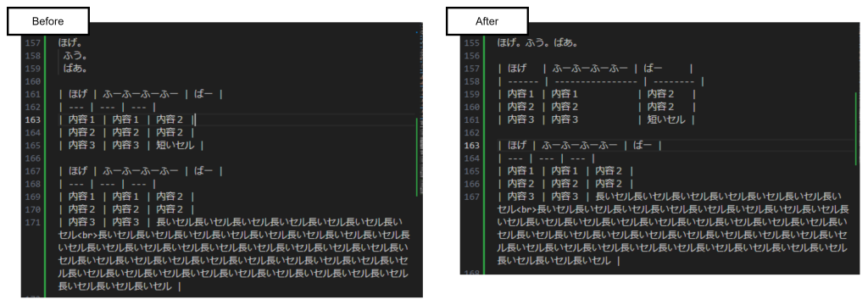Click line number 168 in Before editor
868x305 pixels.
click(33, 184)
